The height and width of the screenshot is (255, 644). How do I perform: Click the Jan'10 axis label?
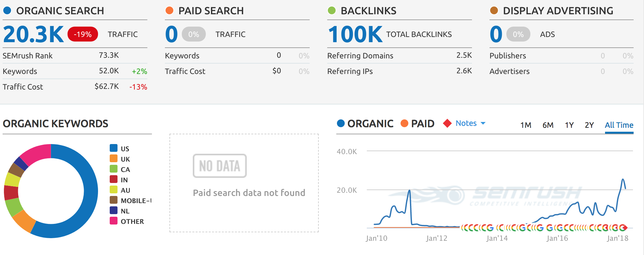pyautogui.click(x=377, y=238)
